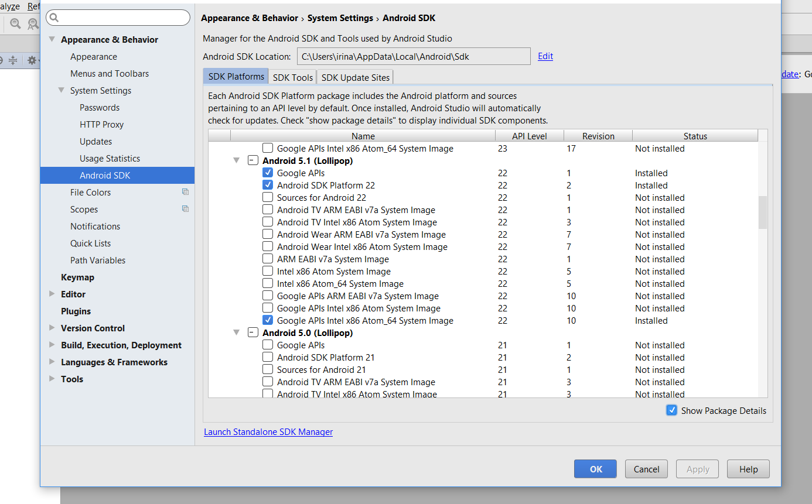Collapse Android 5.0 (Lollipop) group arrow

237,332
